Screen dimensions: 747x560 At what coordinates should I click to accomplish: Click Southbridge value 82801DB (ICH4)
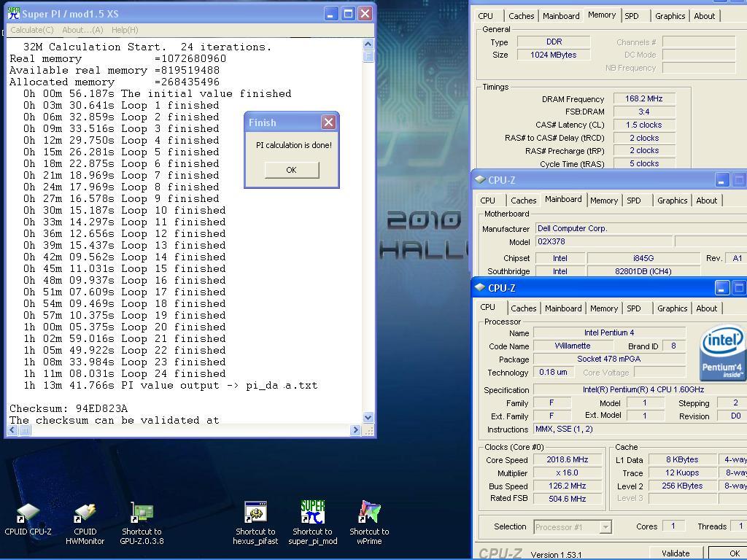coord(643,271)
